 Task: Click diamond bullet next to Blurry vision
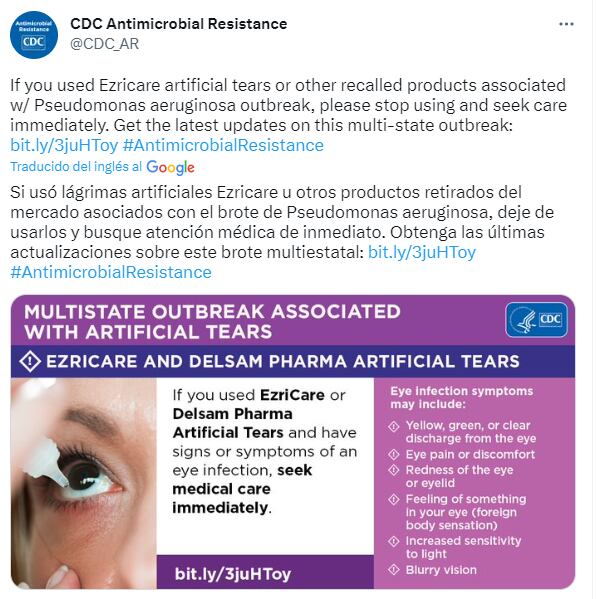(x=394, y=570)
